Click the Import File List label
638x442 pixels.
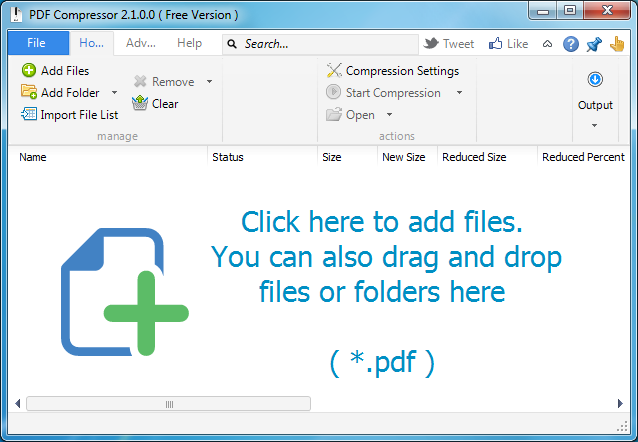click(79, 115)
